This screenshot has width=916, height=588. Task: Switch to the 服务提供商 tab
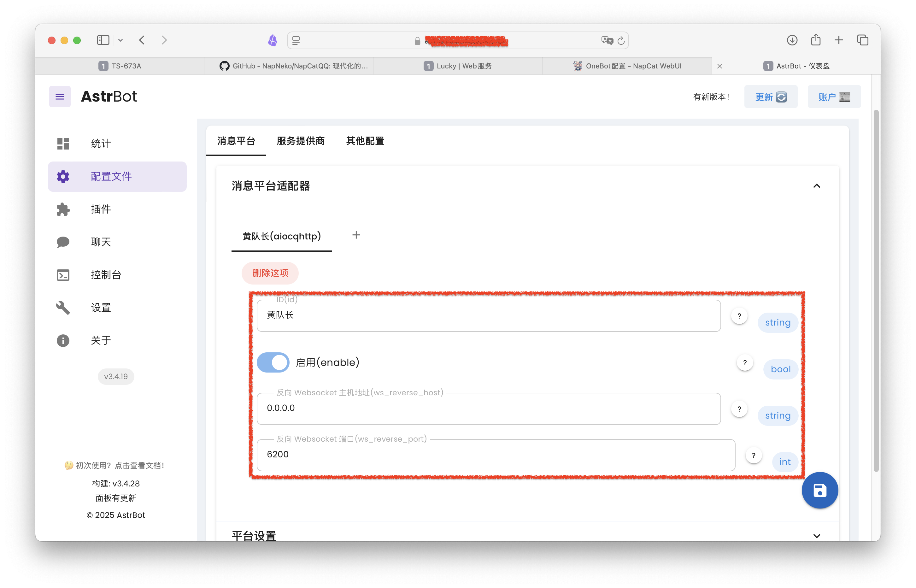coord(300,141)
